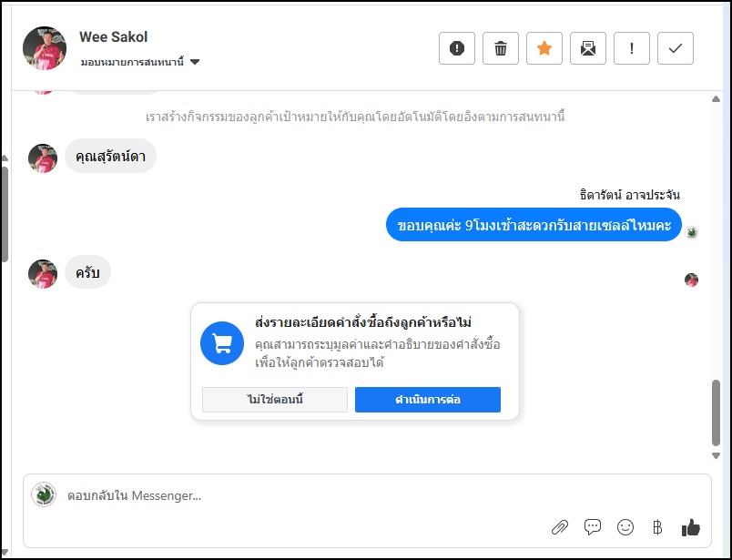Screen dimensions: 732x560
Task: Mark conversation done with the checkmark
Action: point(676,48)
